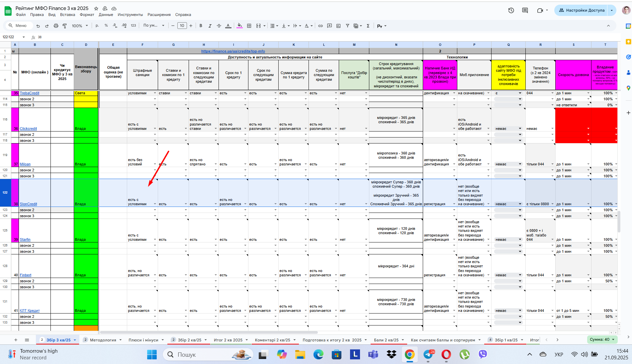
Task: Click the font size input field
Action: 182,26
